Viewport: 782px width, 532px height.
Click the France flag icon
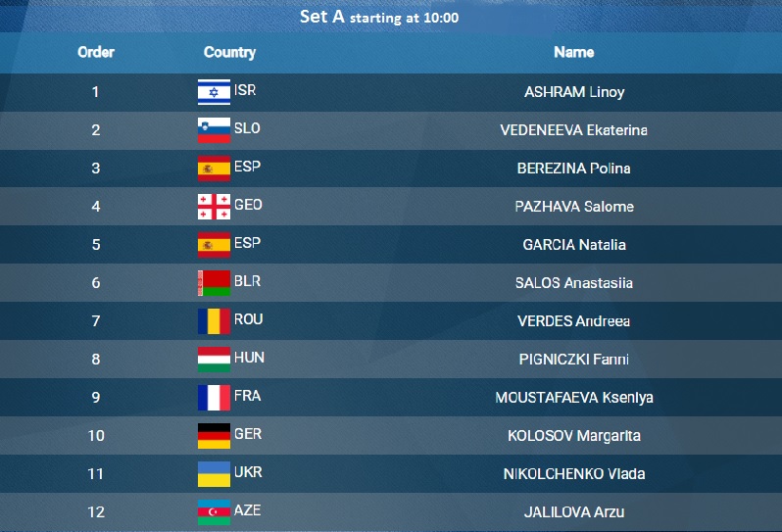214,398
